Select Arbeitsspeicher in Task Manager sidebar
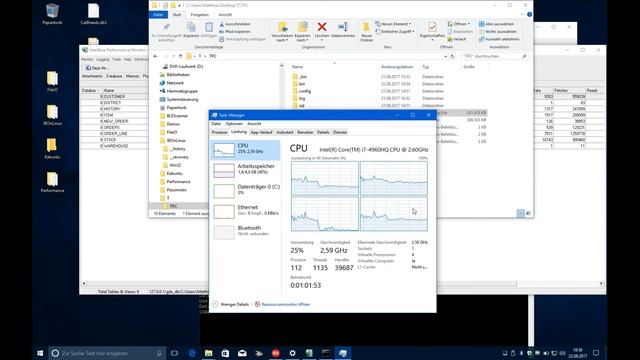 click(245, 170)
